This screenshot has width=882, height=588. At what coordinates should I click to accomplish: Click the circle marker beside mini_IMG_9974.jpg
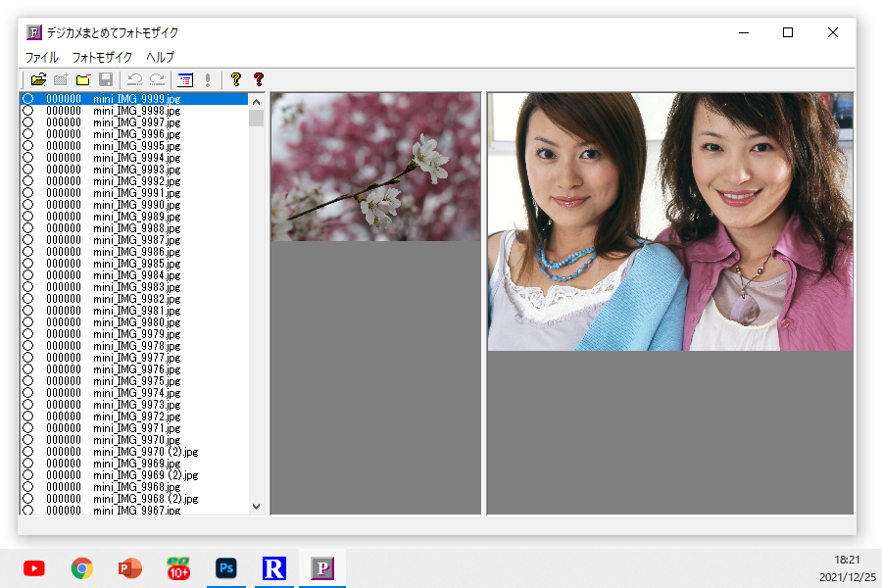(x=28, y=393)
